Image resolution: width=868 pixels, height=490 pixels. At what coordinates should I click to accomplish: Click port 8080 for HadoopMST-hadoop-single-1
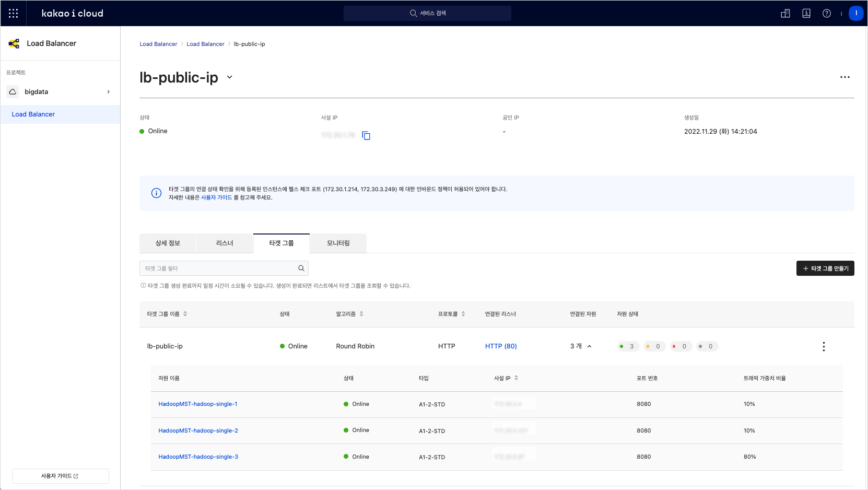point(643,404)
